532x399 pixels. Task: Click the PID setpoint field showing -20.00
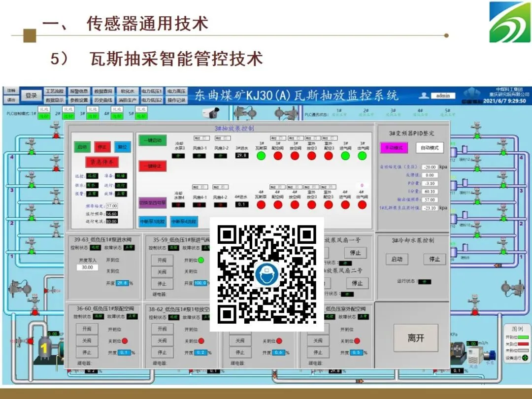click(x=430, y=167)
